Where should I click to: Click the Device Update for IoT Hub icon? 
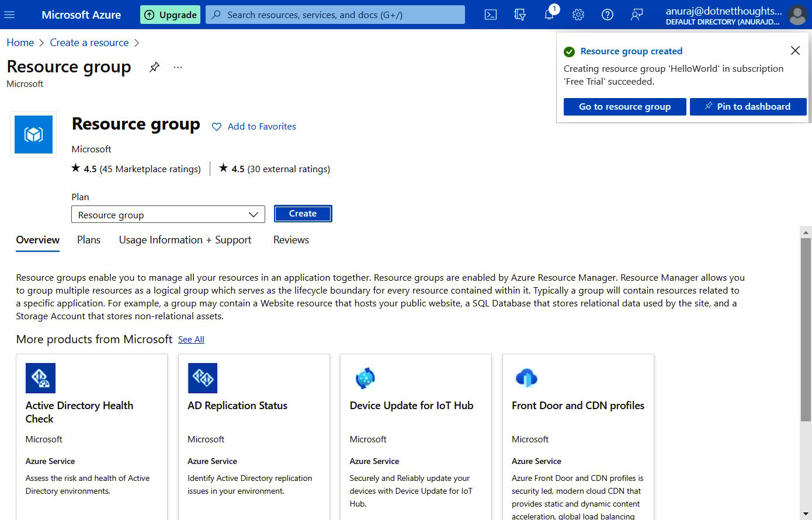point(365,378)
